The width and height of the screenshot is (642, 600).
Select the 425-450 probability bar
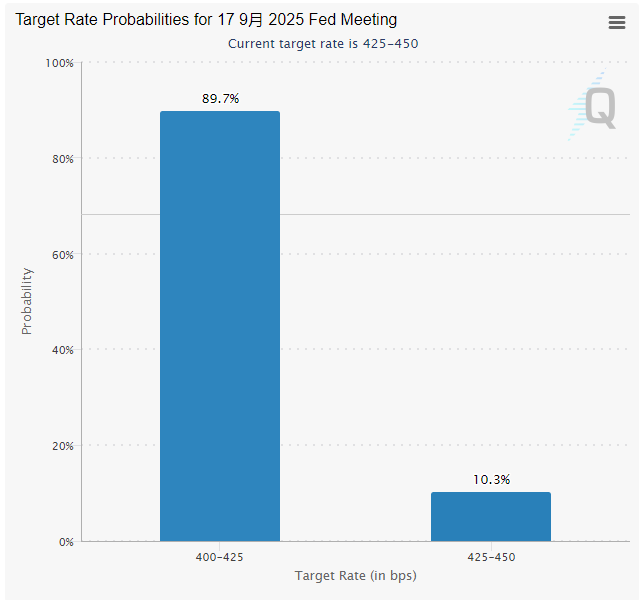pos(490,516)
